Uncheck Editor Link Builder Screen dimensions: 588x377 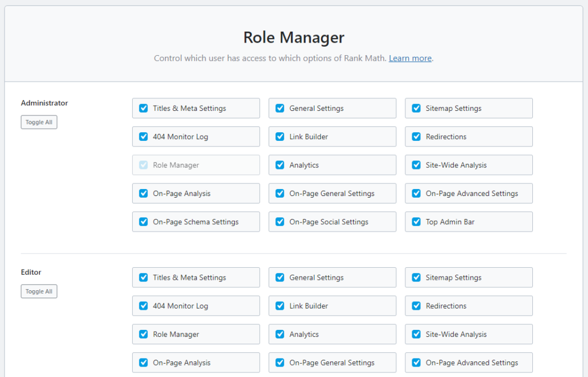(x=280, y=306)
